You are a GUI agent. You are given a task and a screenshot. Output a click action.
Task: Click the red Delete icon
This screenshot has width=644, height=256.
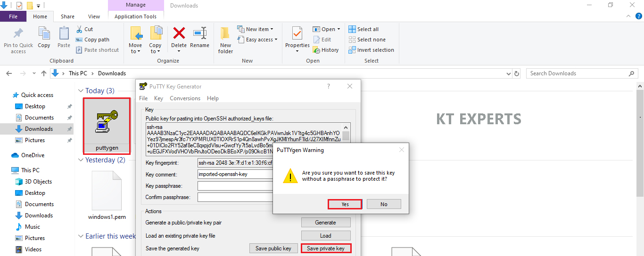(179, 33)
